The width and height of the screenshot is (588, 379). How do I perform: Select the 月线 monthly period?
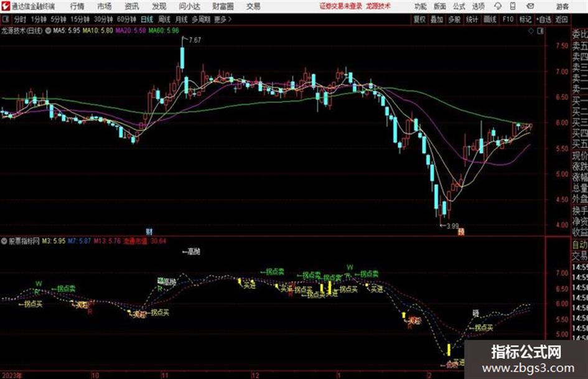181,19
